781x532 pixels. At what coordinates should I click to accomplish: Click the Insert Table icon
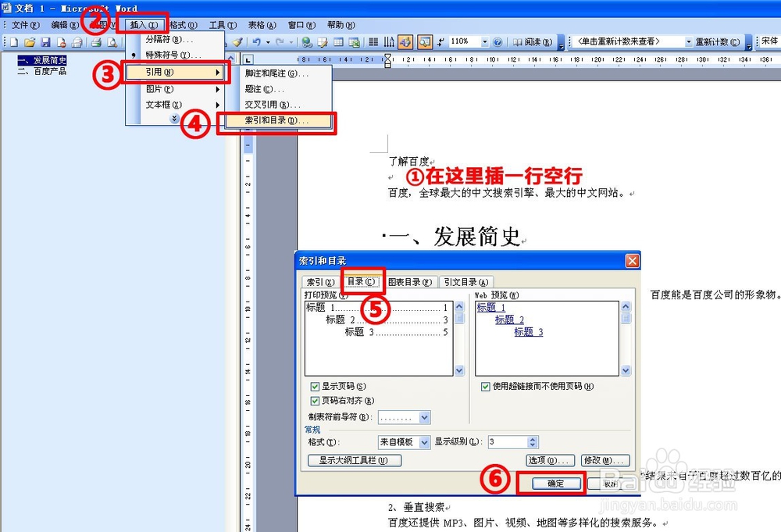[338, 42]
